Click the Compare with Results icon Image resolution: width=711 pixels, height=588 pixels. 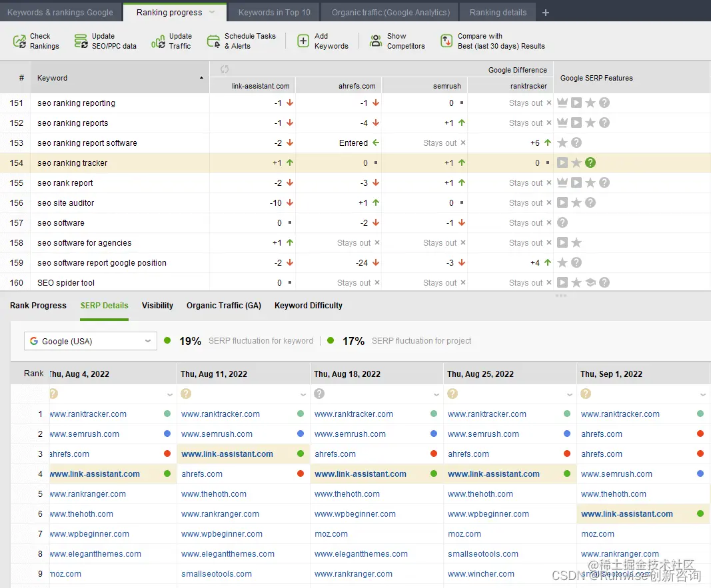pyautogui.click(x=446, y=41)
